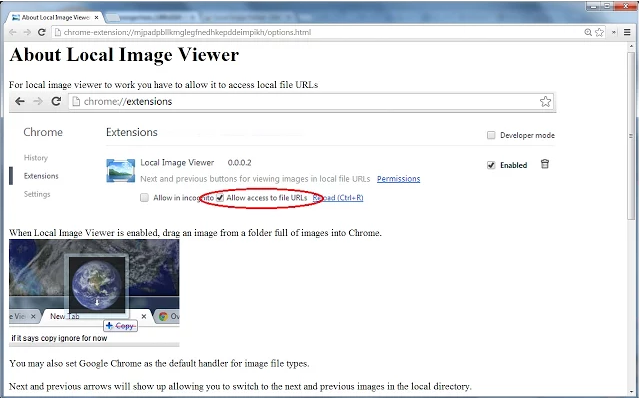Click the Earth image thumbnail
Screen dimensions: 639x398
[97, 285]
